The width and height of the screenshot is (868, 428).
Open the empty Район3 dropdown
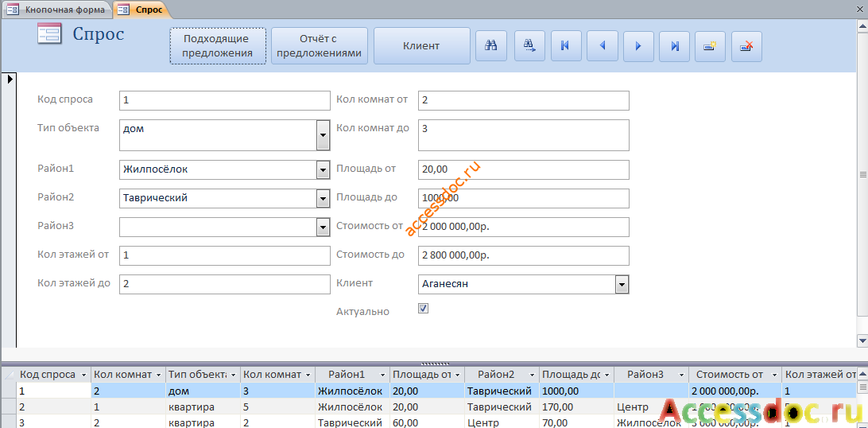324,227
